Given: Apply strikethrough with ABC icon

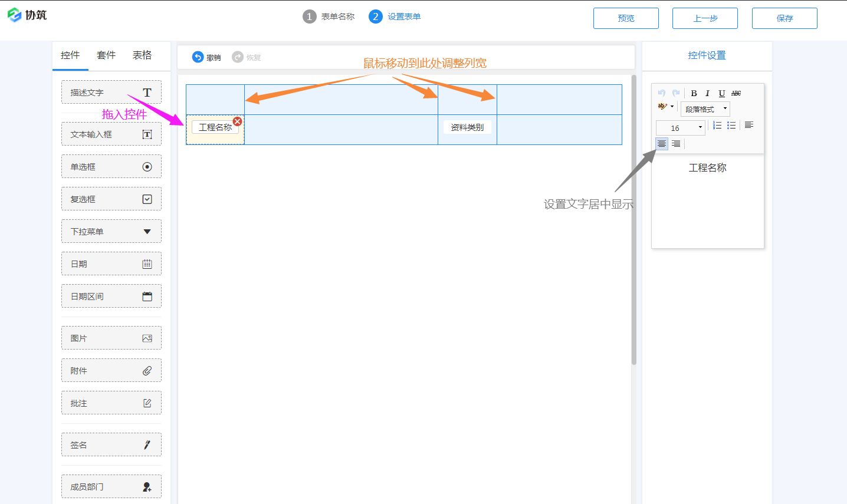Looking at the screenshot, I should (736, 93).
